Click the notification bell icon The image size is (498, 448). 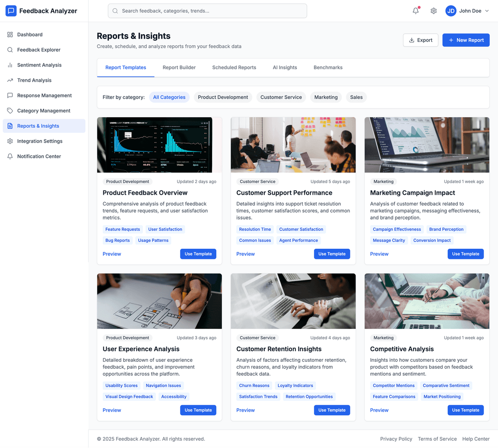415,11
